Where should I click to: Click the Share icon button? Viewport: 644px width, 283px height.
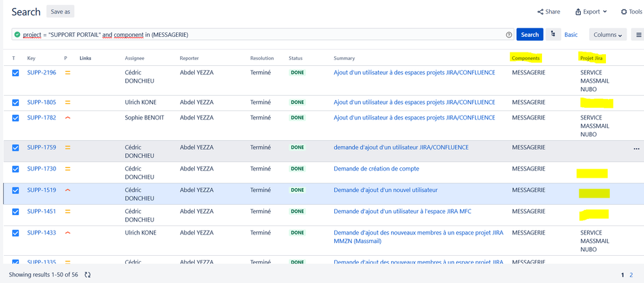point(548,12)
